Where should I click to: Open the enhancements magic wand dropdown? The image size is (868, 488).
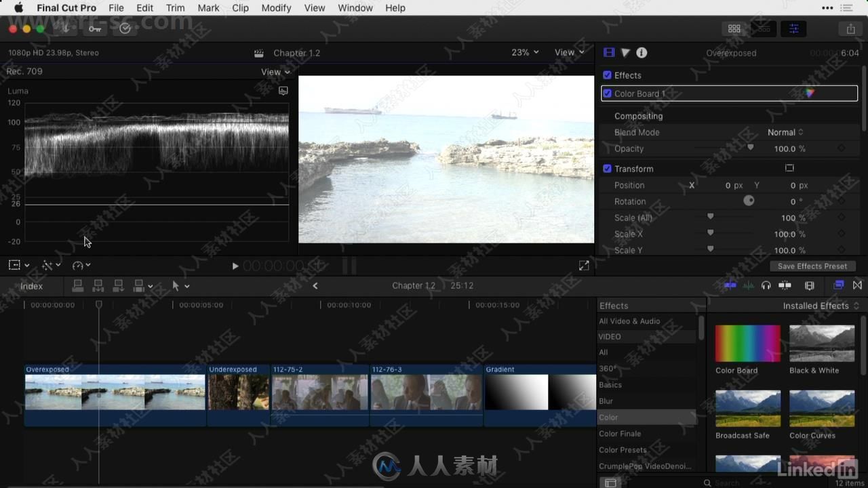click(x=51, y=265)
